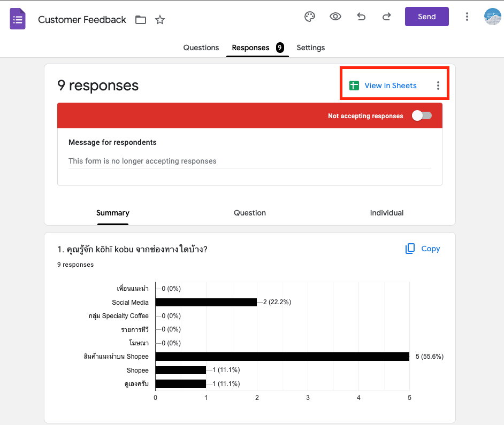Viewport: 504px width, 425px height.
Task: Undo the last action
Action: tap(361, 17)
